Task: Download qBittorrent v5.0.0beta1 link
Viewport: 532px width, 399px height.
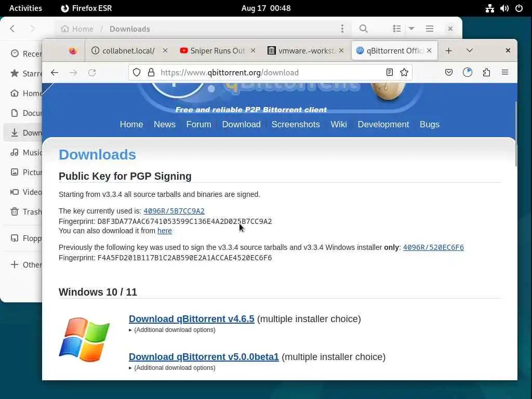Action: point(204,357)
